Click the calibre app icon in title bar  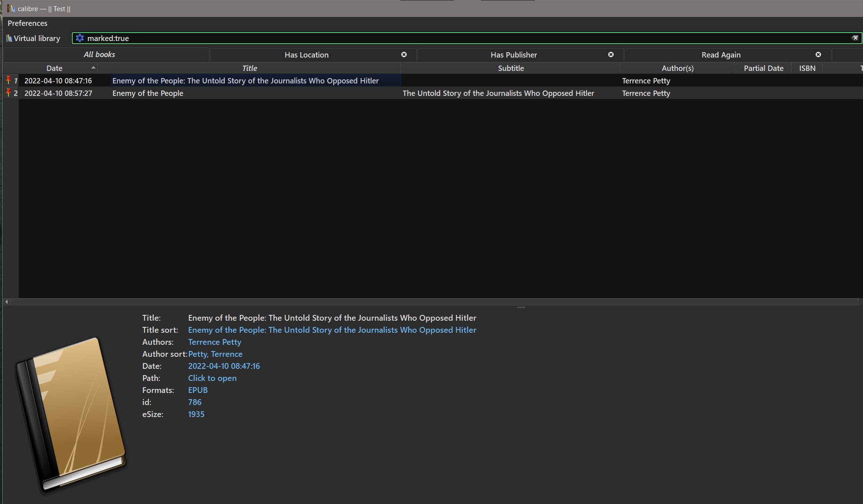11,8
